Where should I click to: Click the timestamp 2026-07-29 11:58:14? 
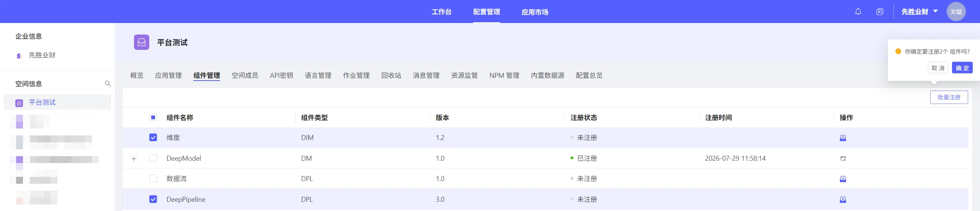(735, 158)
